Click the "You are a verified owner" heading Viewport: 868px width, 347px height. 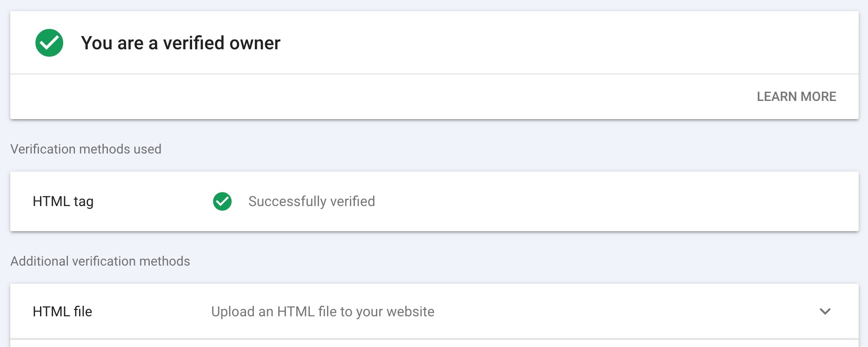[x=181, y=43]
